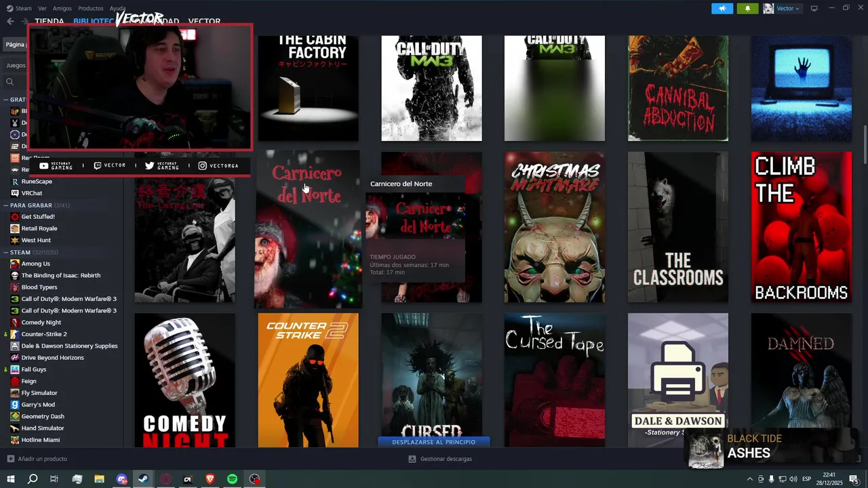Select Fall Guys in the list

34,369
